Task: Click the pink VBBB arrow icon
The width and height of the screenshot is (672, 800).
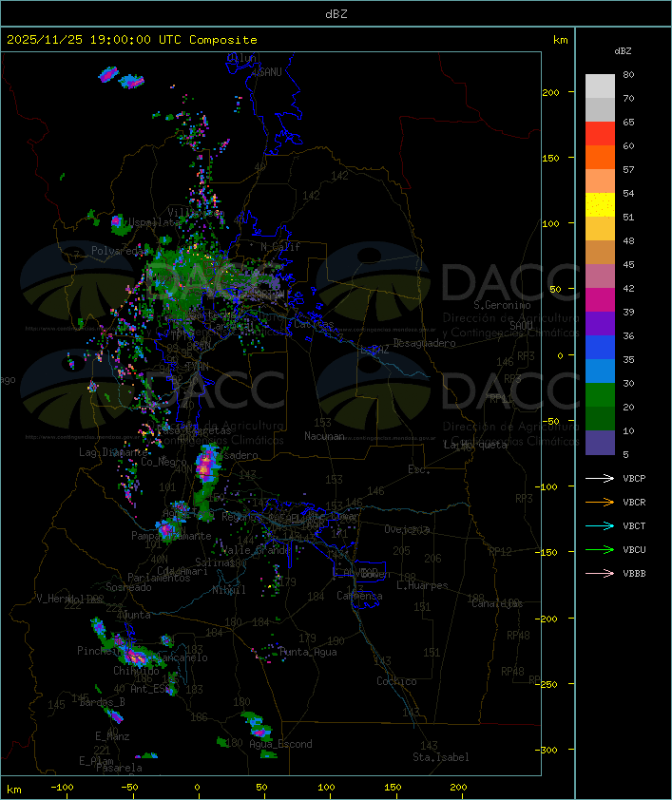Action: (x=600, y=574)
